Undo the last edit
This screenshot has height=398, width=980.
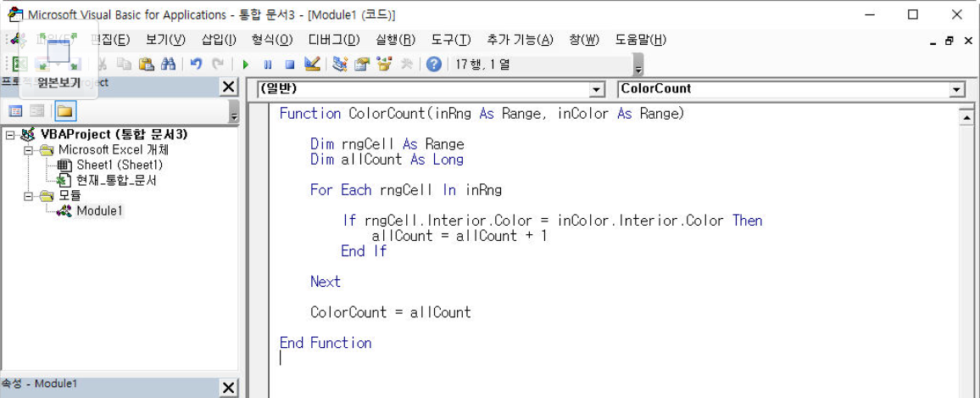point(196,64)
